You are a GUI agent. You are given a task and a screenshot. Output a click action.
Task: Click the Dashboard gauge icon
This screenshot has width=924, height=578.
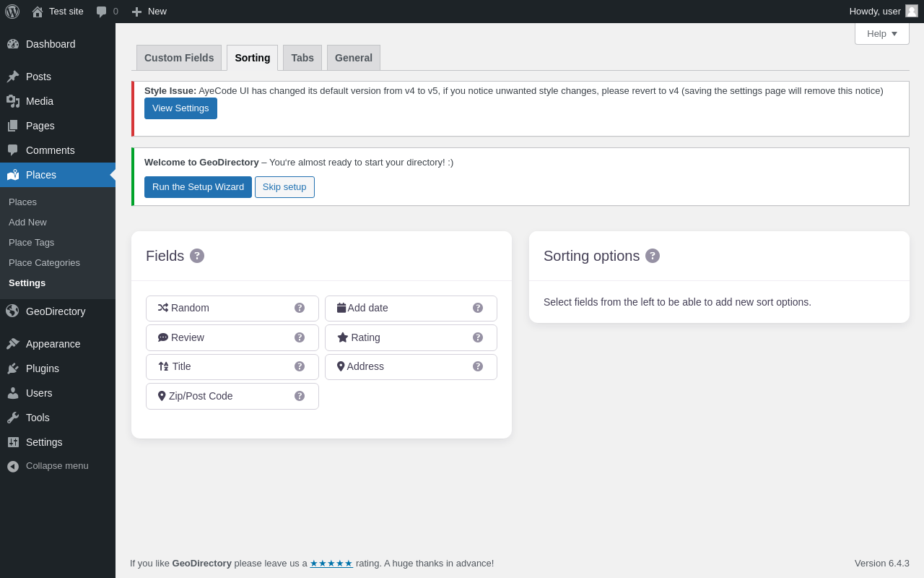13,44
